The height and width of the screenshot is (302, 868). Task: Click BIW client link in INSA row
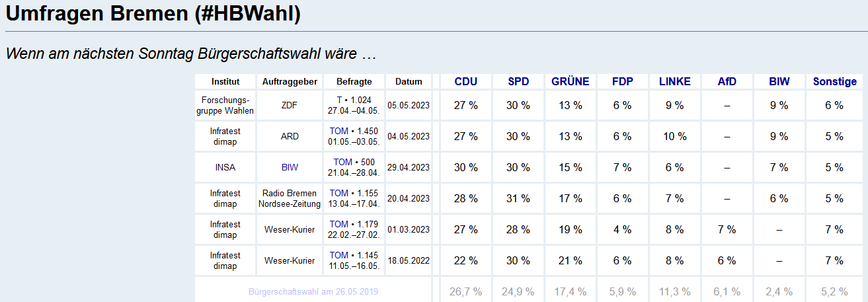tap(290, 167)
